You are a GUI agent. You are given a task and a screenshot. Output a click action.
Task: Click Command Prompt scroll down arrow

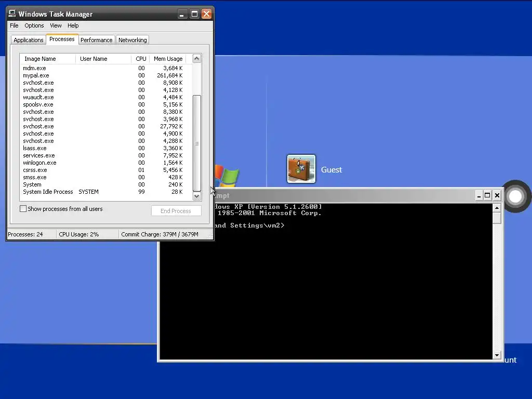497,355
